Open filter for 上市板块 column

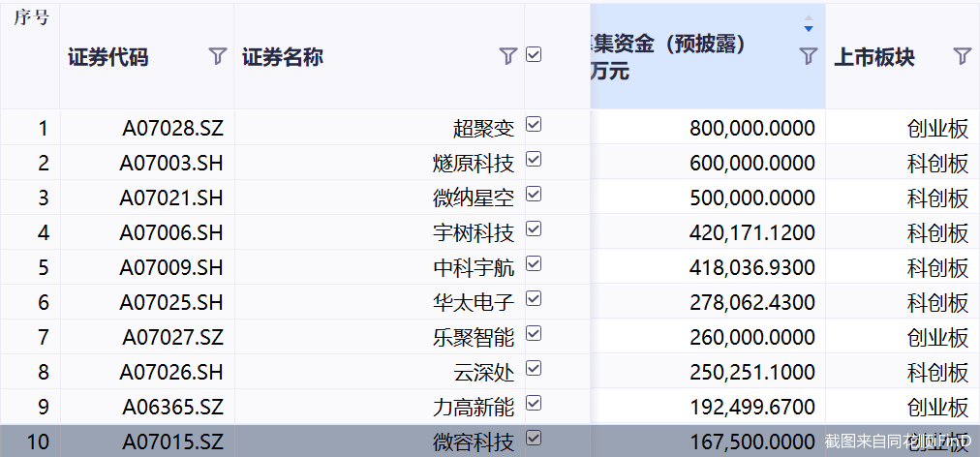tap(963, 56)
